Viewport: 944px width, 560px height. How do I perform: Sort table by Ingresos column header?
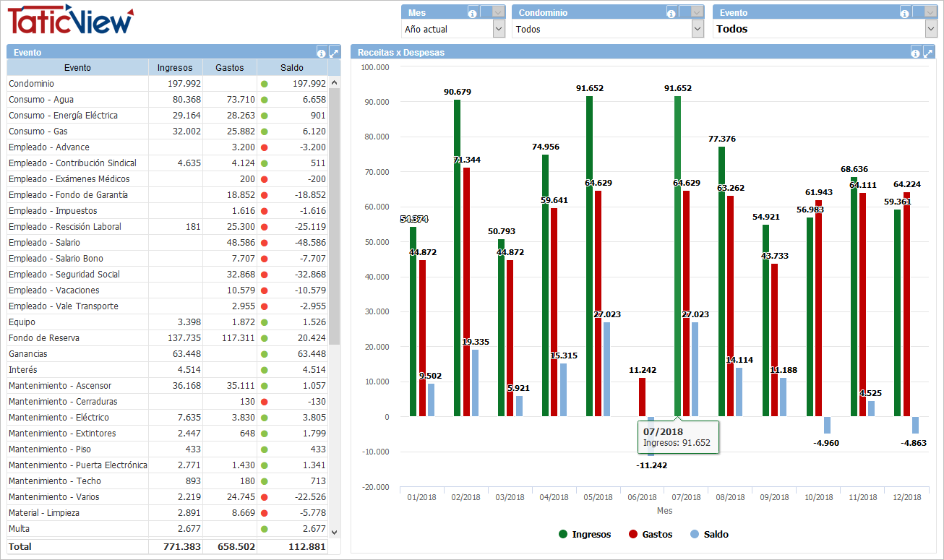tap(175, 68)
